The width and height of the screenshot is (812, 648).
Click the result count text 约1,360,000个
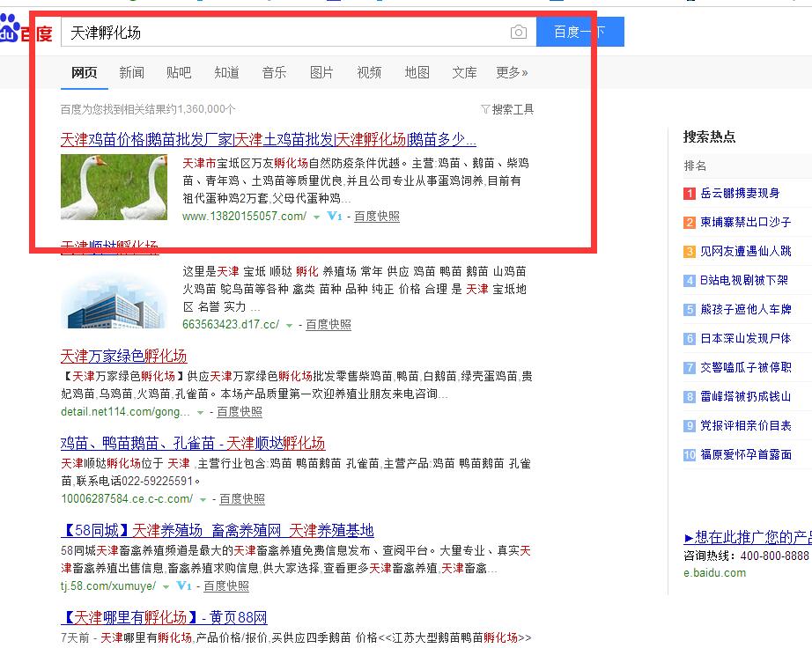click(201, 109)
